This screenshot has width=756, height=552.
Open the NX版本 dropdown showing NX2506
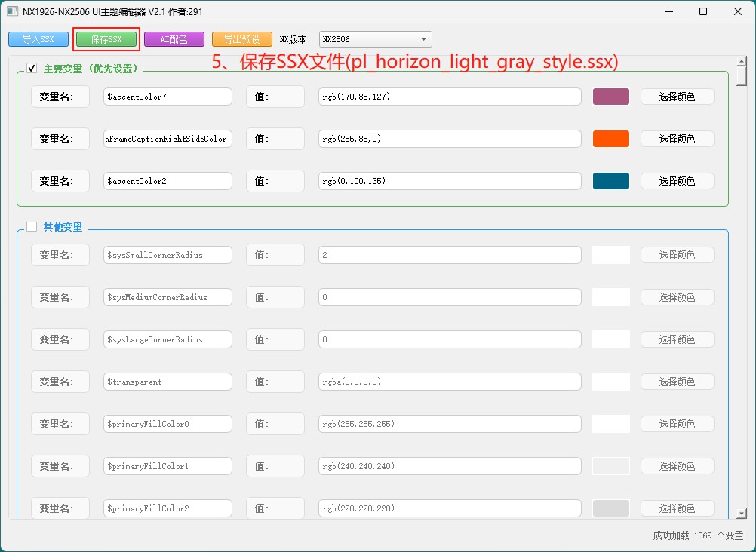[x=376, y=39]
